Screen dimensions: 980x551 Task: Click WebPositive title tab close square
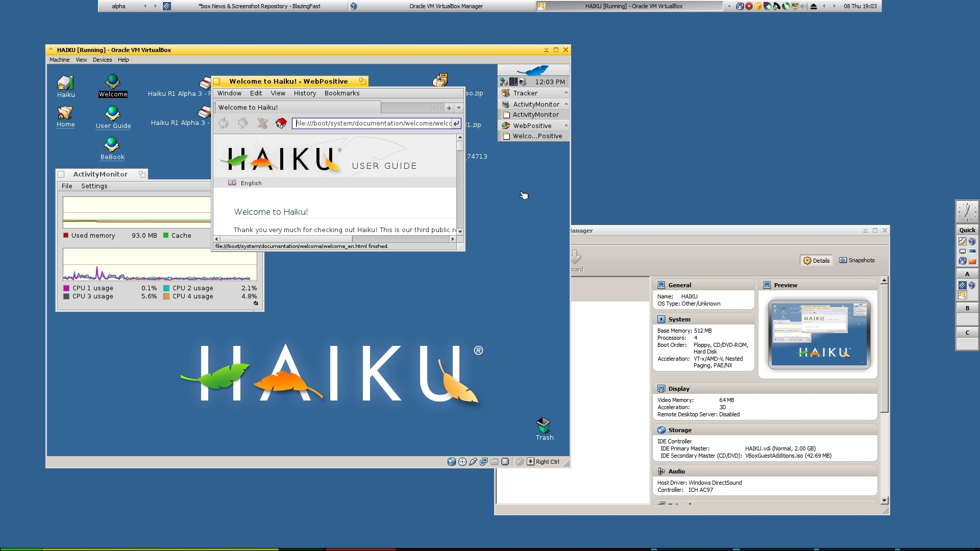click(217, 82)
